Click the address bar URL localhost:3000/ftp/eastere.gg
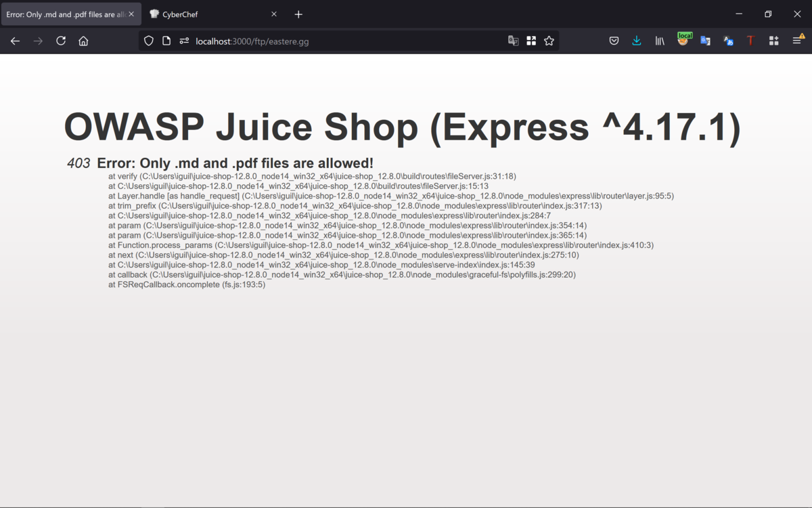 tap(252, 41)
